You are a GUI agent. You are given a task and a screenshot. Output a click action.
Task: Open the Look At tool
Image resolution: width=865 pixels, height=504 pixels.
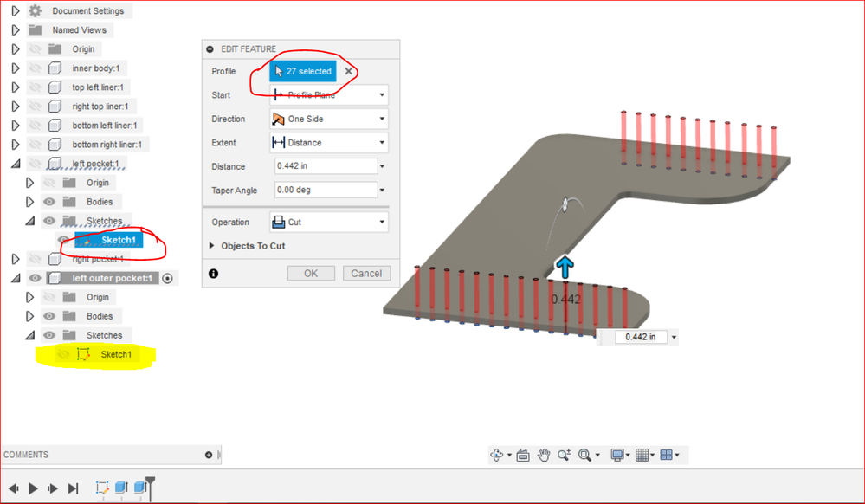pyautogui.click(x=523, y=455)
